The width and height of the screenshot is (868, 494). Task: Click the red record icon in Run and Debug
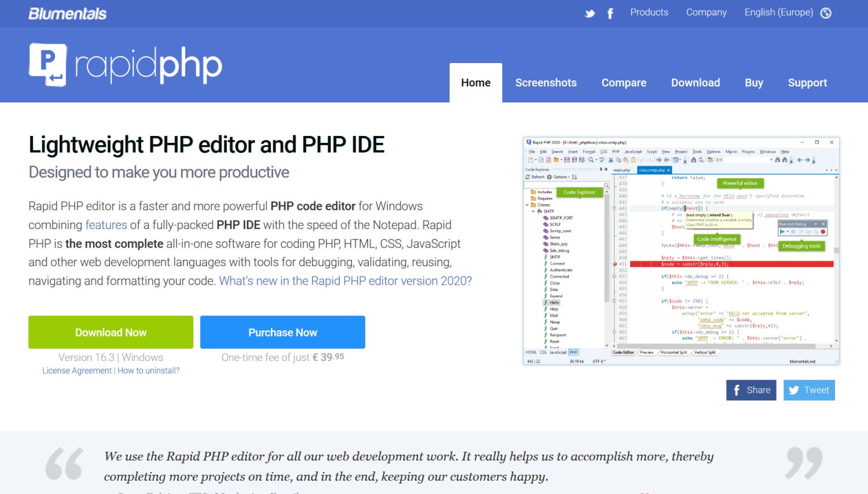(x=823, y=231)
